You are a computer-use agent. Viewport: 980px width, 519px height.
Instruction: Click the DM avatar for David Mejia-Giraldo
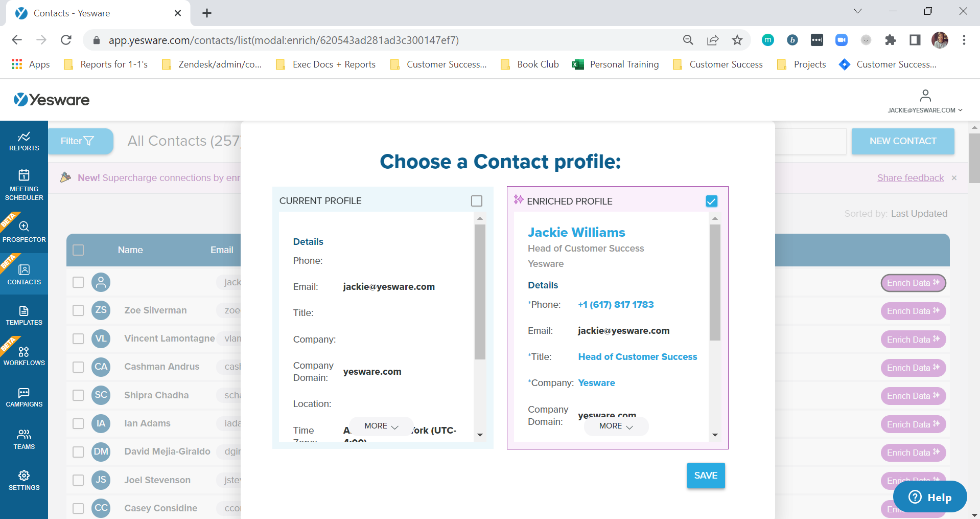pyautogui.click(x=101, y=452)
